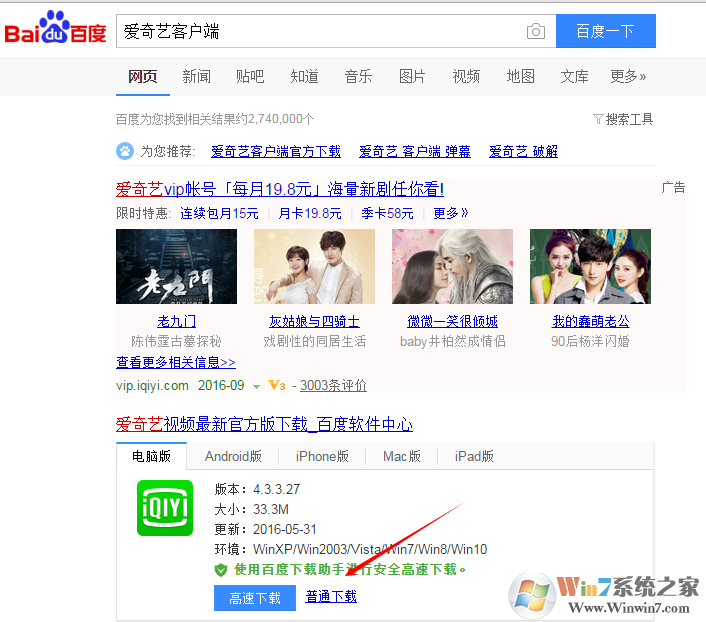Switch to the Android版 tab
Screen dimensions: 706x622
pos(233,456)
